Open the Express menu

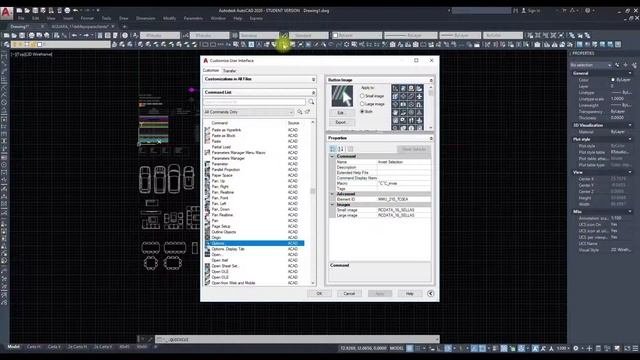256,18
